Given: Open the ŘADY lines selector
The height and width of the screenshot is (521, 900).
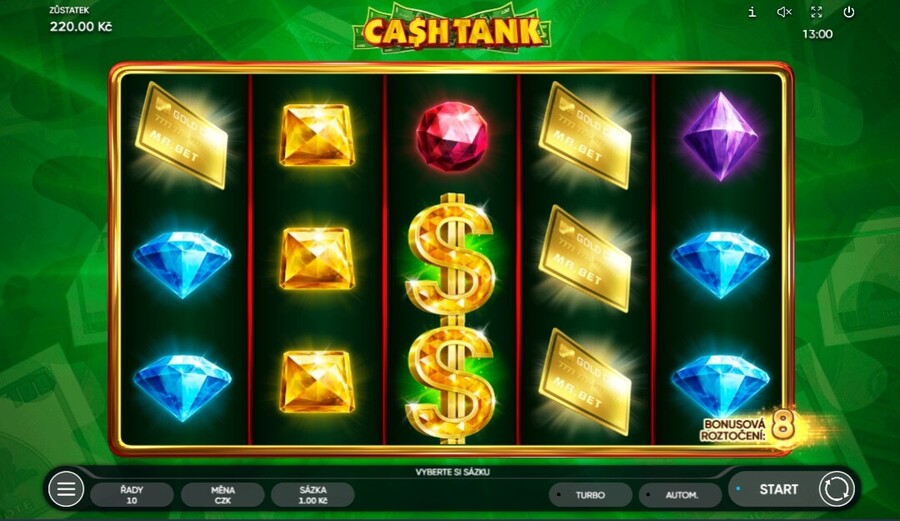Looking at the screenshot, I should pyautogui.click(x=132, y=495).
